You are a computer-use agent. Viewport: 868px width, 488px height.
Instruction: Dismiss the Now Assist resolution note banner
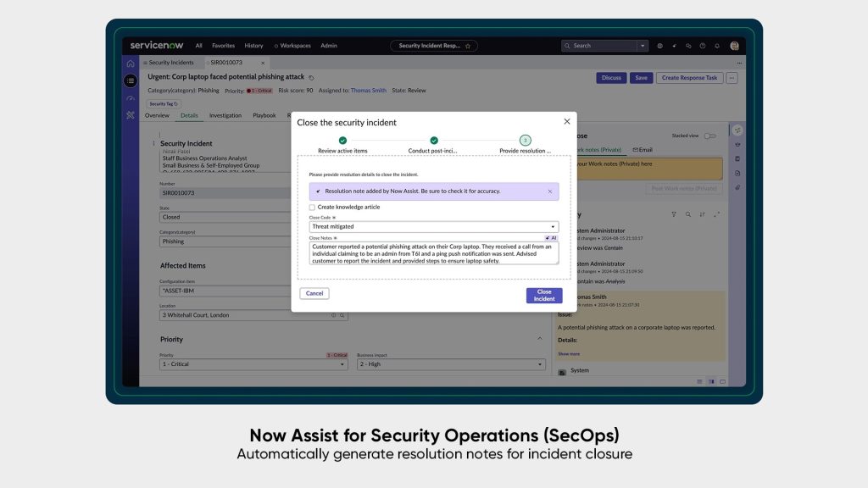pyautogui.click(x=549, y=191)
